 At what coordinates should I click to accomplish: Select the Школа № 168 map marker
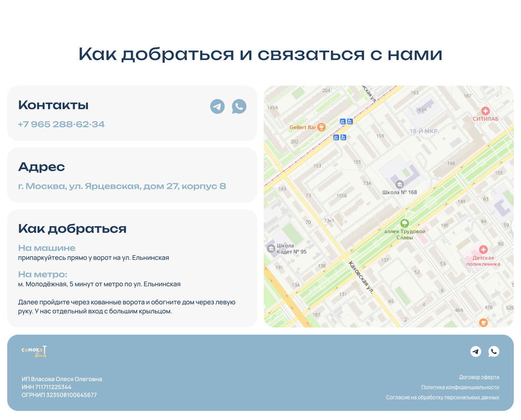[399, 184]
